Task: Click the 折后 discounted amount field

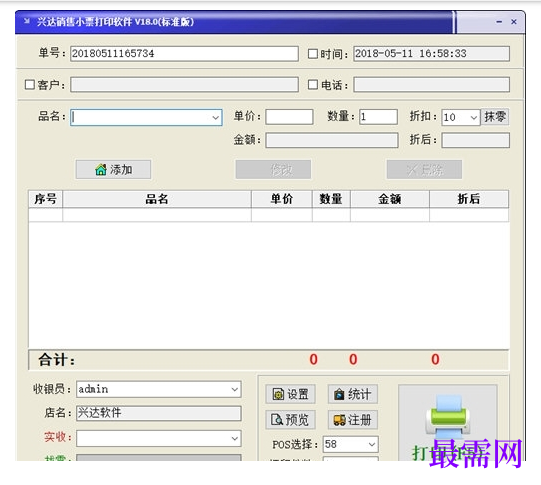Action: (475, 140)
